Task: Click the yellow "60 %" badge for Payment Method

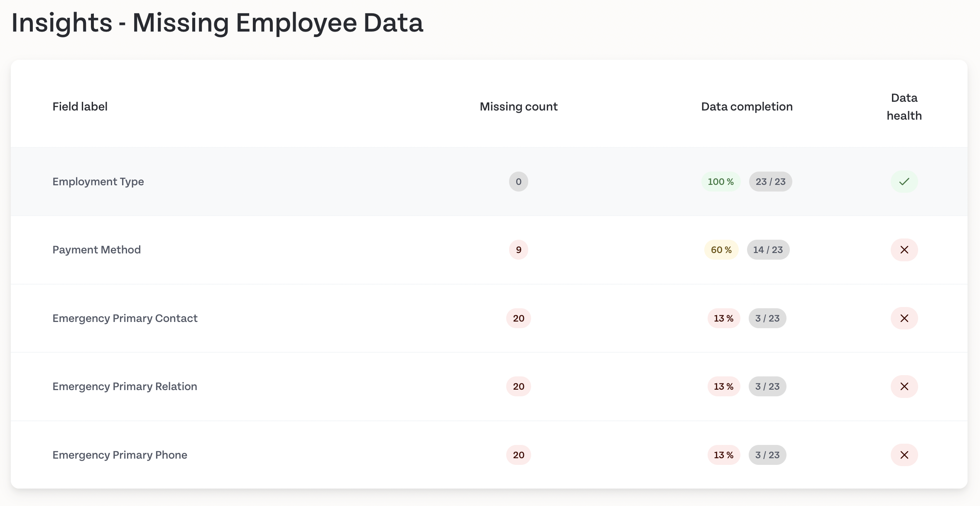Action: point(721,250)
